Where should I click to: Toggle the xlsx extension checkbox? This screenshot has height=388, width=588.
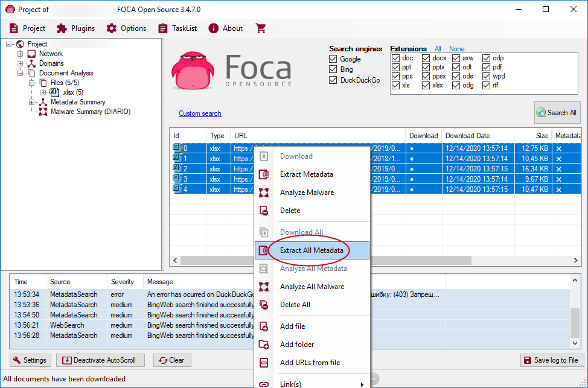pyautogui.click(x=426, y=86)
